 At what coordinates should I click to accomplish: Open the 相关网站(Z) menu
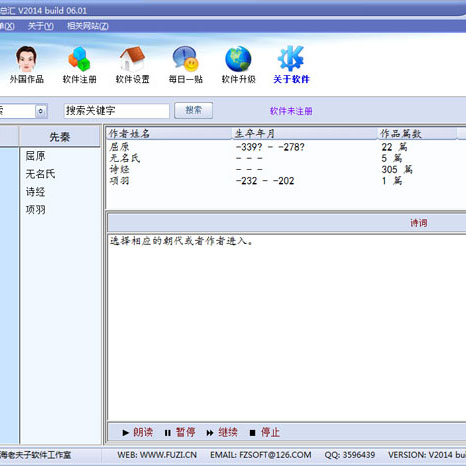pos(88,26)
